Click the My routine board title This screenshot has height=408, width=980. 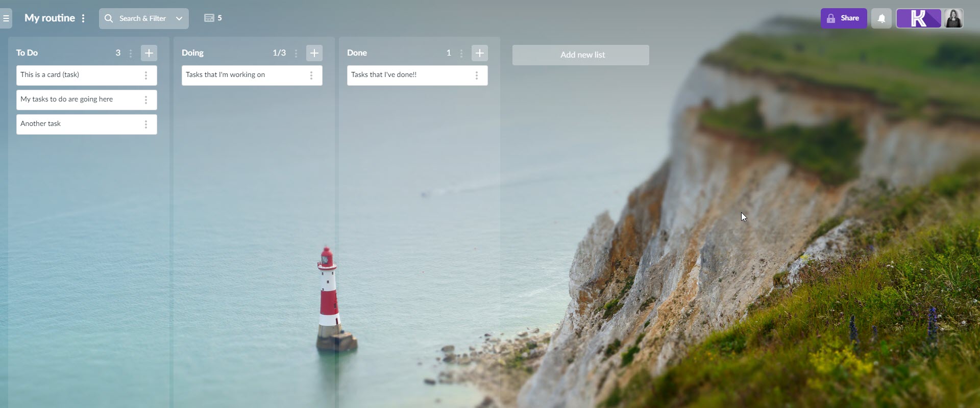coord(50,18)
